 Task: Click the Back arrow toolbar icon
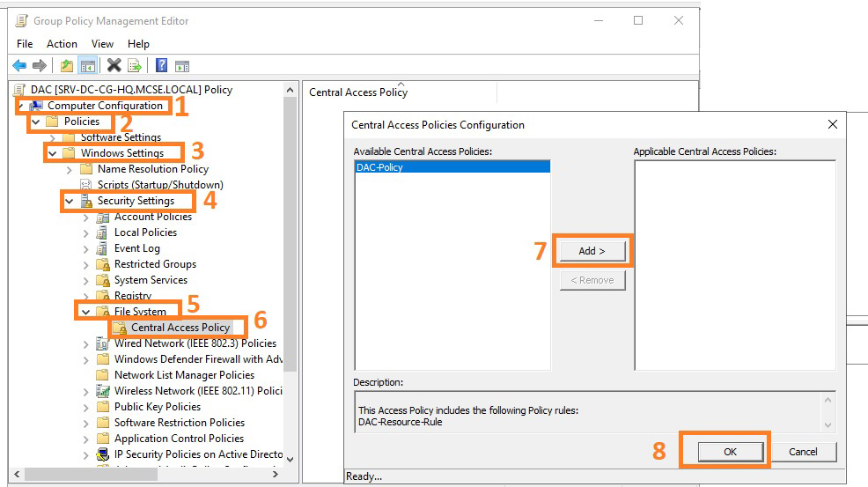point(19,66)
